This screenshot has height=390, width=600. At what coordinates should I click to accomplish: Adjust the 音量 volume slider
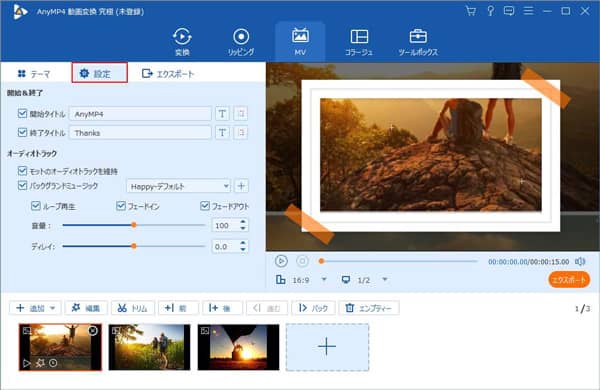point(134,225)
